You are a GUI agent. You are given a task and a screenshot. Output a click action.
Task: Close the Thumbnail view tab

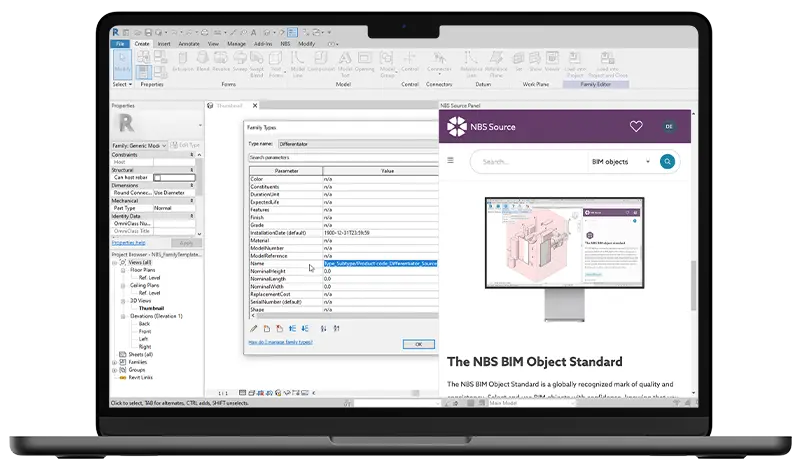(x=255, y=106)
